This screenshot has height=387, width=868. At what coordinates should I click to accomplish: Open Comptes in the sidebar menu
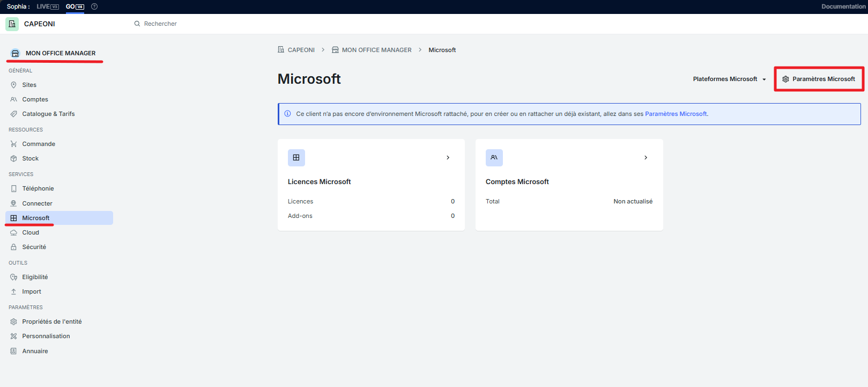tap(35, 99)
